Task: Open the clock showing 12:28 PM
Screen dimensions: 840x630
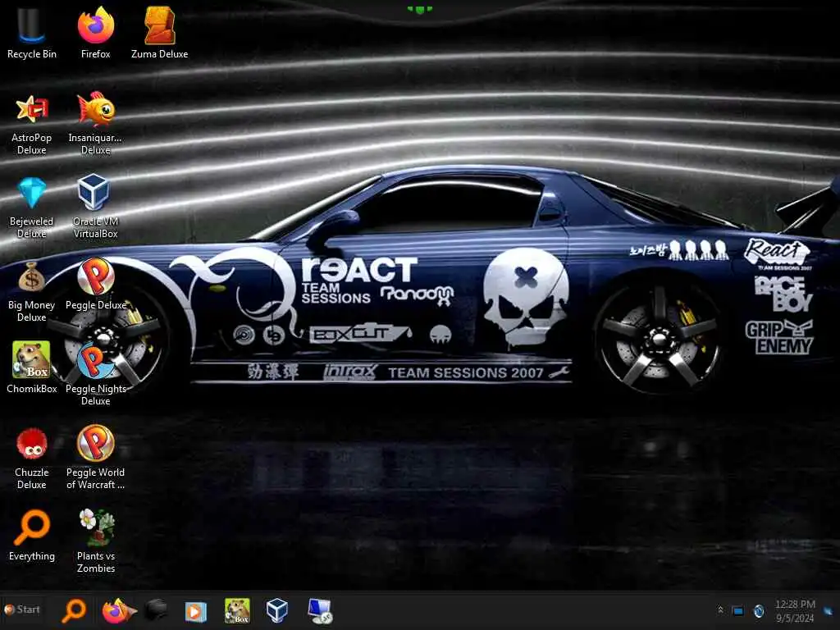Action: [796, 610]
